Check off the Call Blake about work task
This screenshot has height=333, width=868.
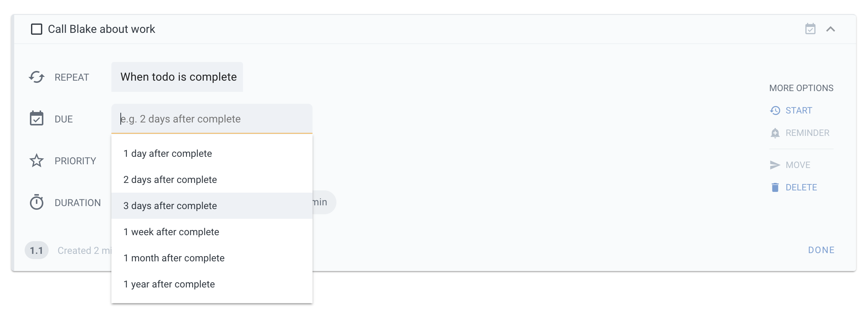[x=36, y=29]
